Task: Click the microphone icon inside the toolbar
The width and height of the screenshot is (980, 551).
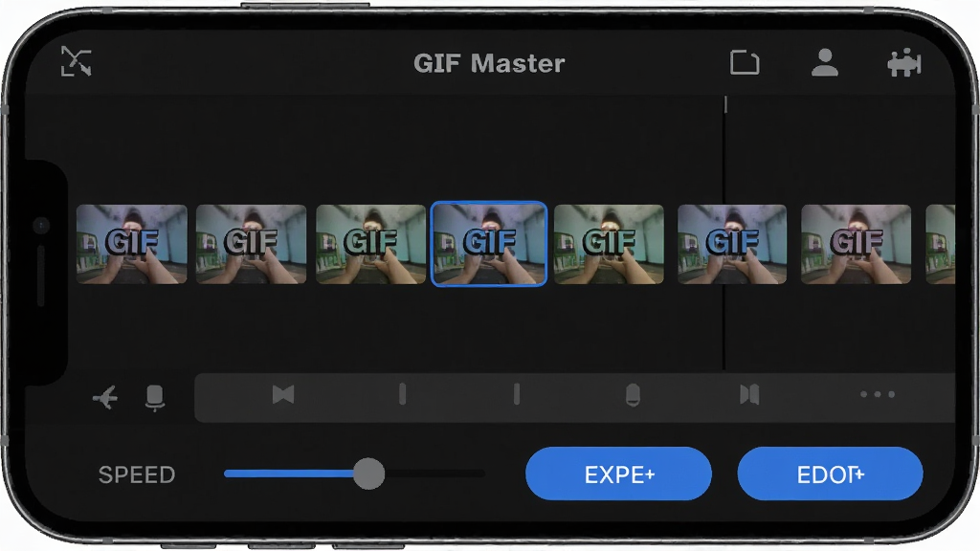Action: pos(633,395)
